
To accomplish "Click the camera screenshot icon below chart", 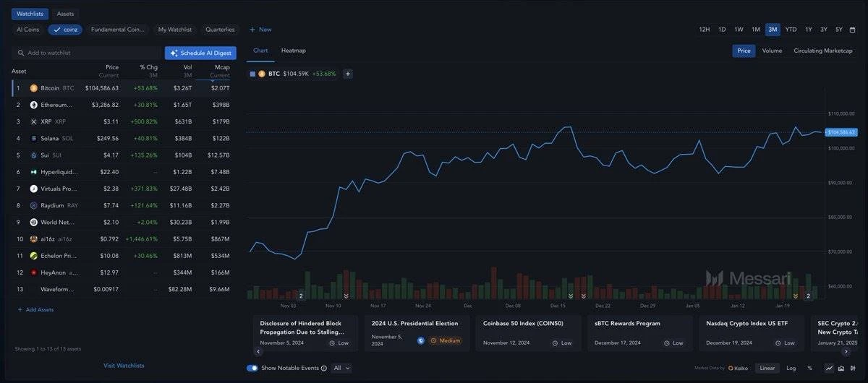I will (841, 368).
